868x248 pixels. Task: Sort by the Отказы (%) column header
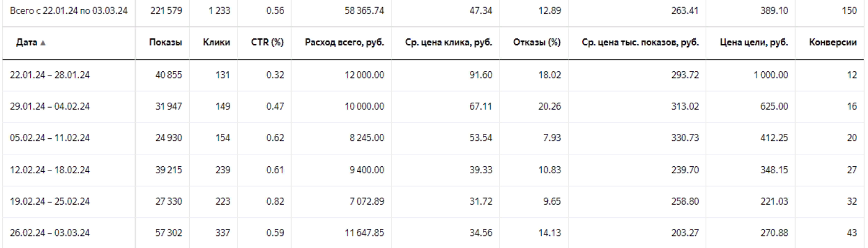click(x=537, y=42)
